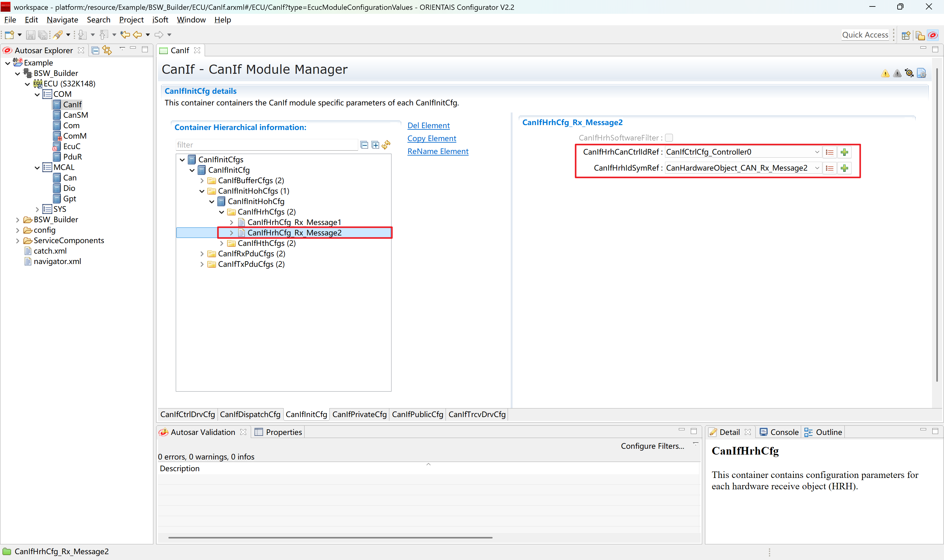Collapse all in Container Hierarchical tree

coord(364,145)
